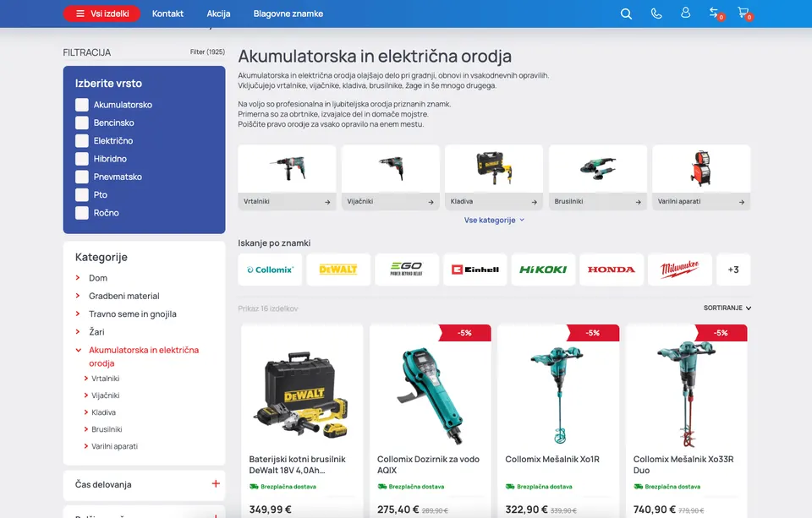Open the SORTIRANJE dropdown
The image size is (812, 518).
coord(727,308)
